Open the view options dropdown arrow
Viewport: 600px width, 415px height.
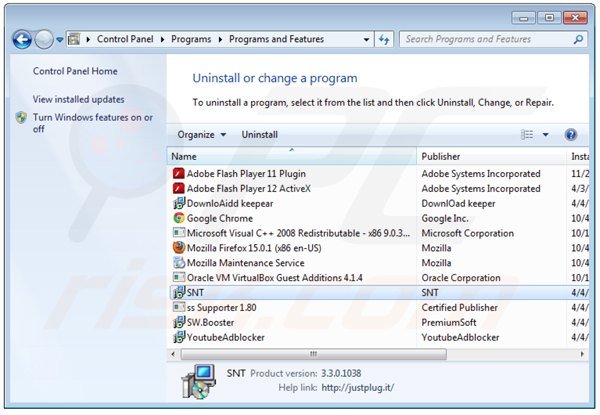[x=546, y=135]
